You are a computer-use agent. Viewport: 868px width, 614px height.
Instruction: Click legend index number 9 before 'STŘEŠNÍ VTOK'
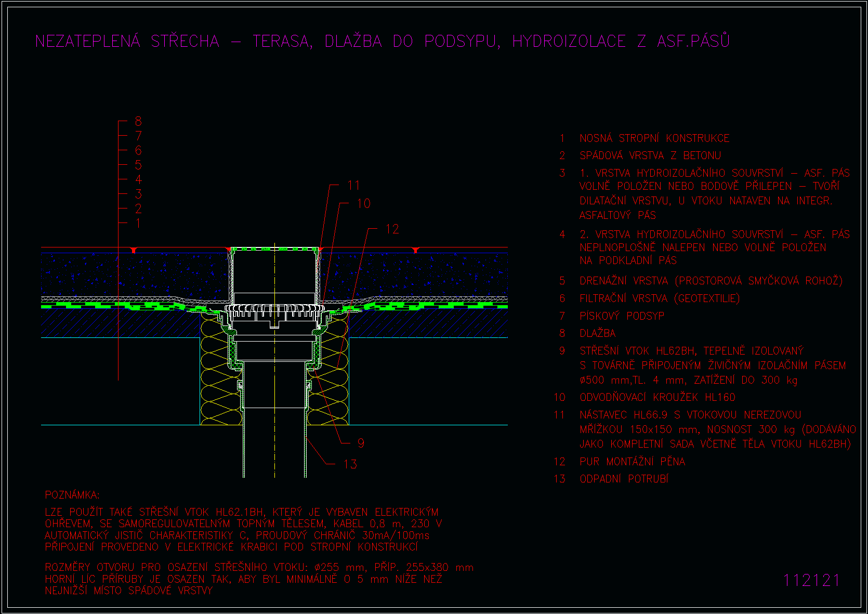[x=562, y=351]
